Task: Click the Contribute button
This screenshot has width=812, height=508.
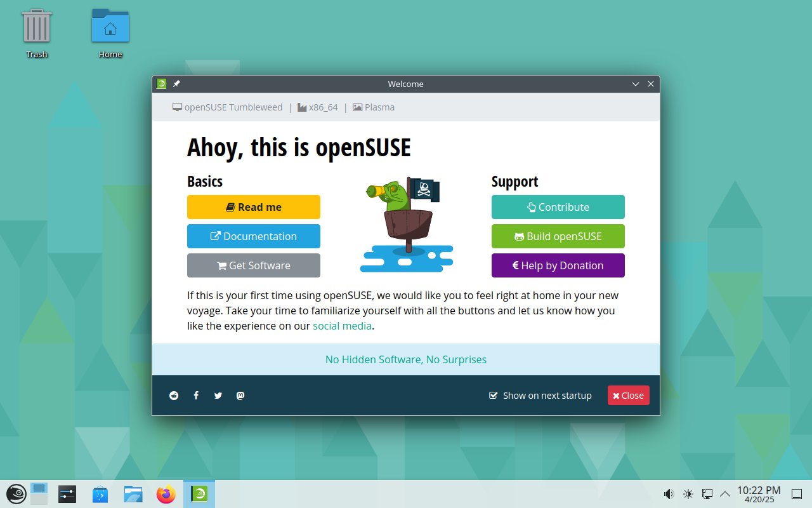Action: click(x=558, y=207)
